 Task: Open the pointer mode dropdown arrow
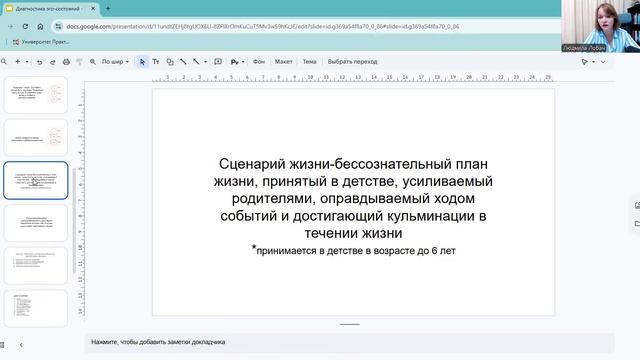(593, 62)
